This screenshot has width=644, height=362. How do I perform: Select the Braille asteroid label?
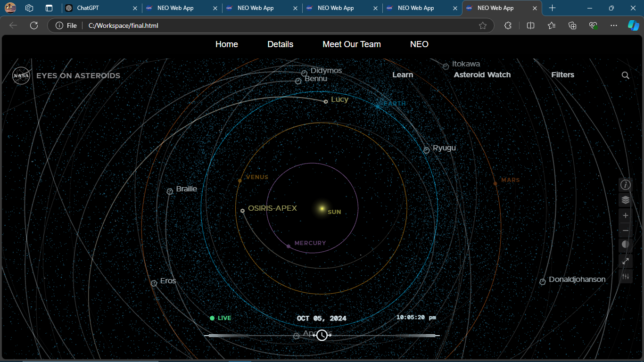(x=187, y=189)
